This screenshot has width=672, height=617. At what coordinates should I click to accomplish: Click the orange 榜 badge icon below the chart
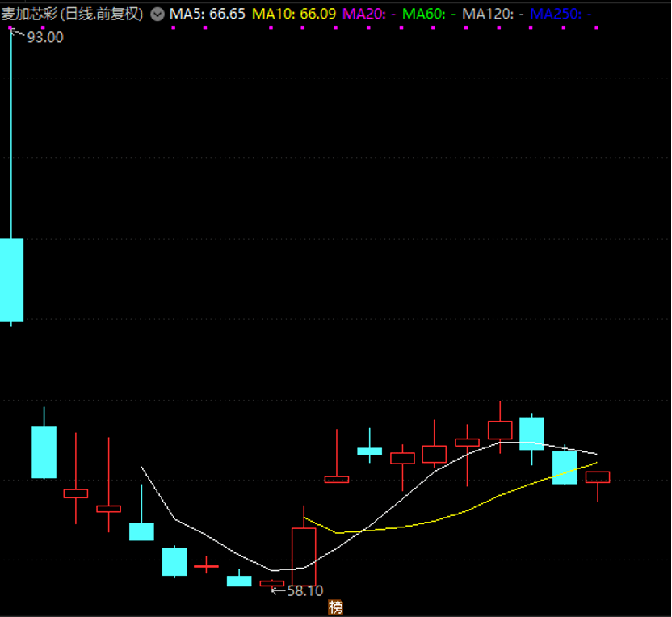[335, 607]
